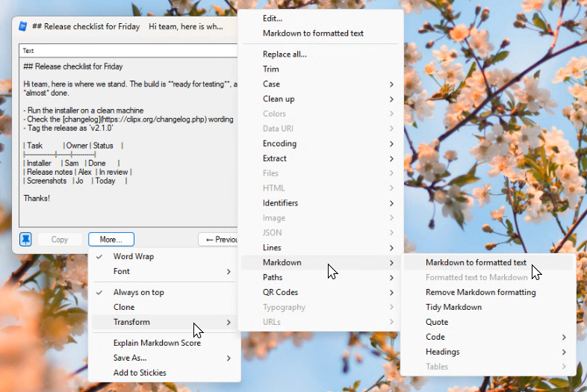Image resolution: width=587 pixels, height=392 pixels.
Task: Open the Headings submenu
Action: [488, 352]
